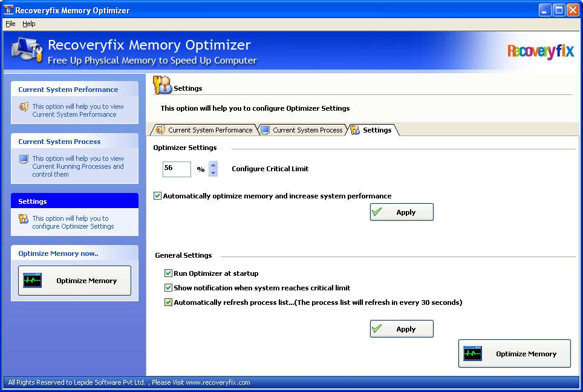Viewport: 583px width, 392px height.
Task: Decrease critical limit with down arrow
Action: (213, 173)
